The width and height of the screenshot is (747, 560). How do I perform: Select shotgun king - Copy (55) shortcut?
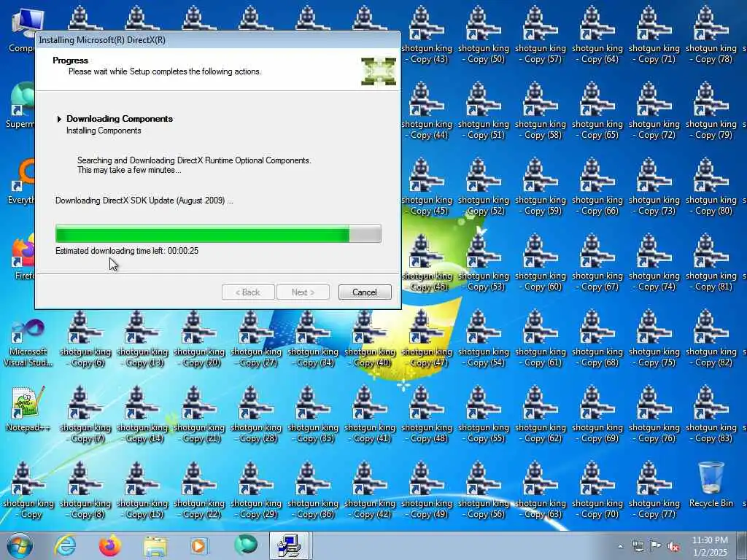click(484, 415)
